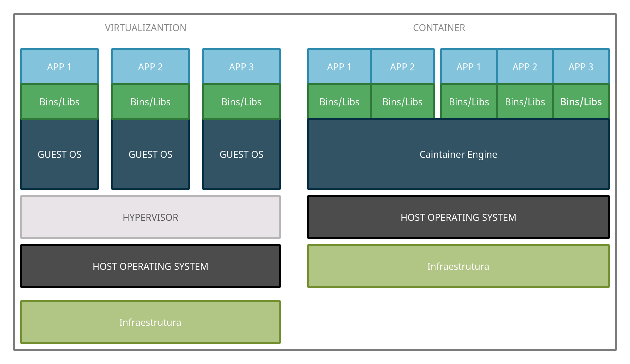The height and width of the screenshot is (364, 630).
Task: Click APP 1 above the first GUEST OS
Action: click(x=59, y=66)
